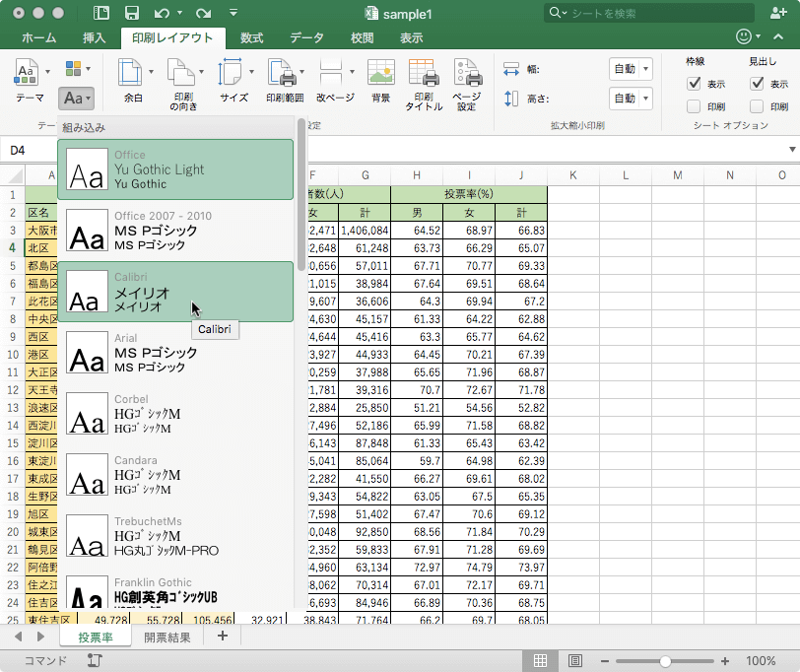Click the zoom slider in status bar
The height and width of the screenshot is (672, 800).
coord(666,661)
